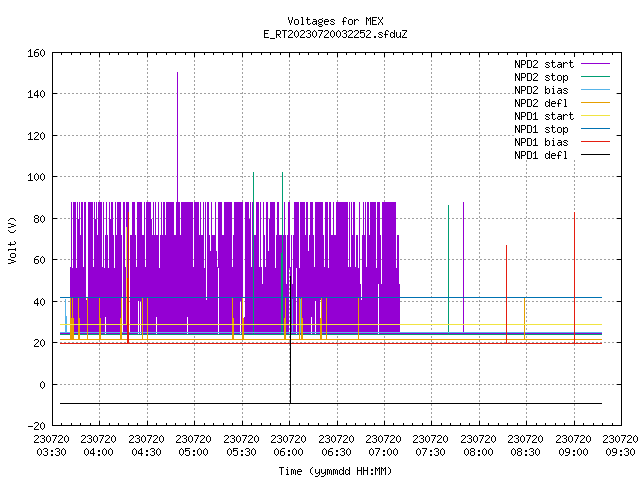Viewport: 640px width, 480px height.
Task: Click the 09:30 x-axis time label
Action: (620, 452)
